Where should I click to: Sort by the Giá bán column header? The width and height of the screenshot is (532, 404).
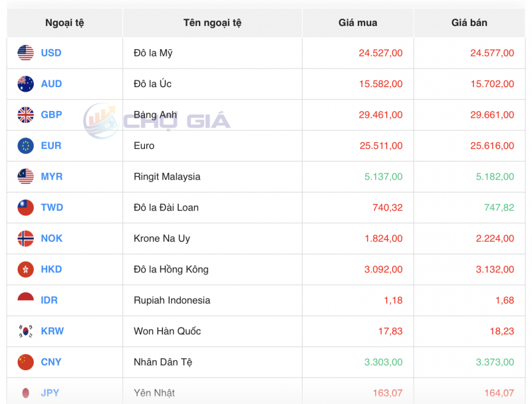(470, 22)
